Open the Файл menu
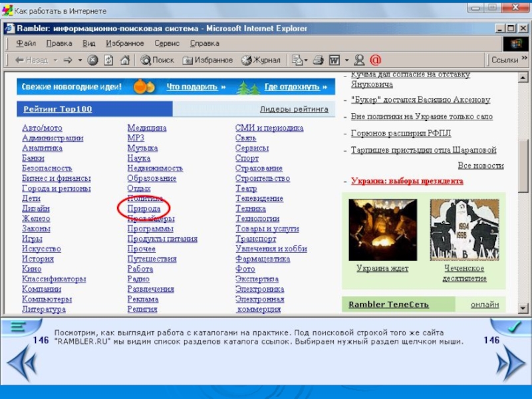532x399 pixels. (x=25, y=43)
